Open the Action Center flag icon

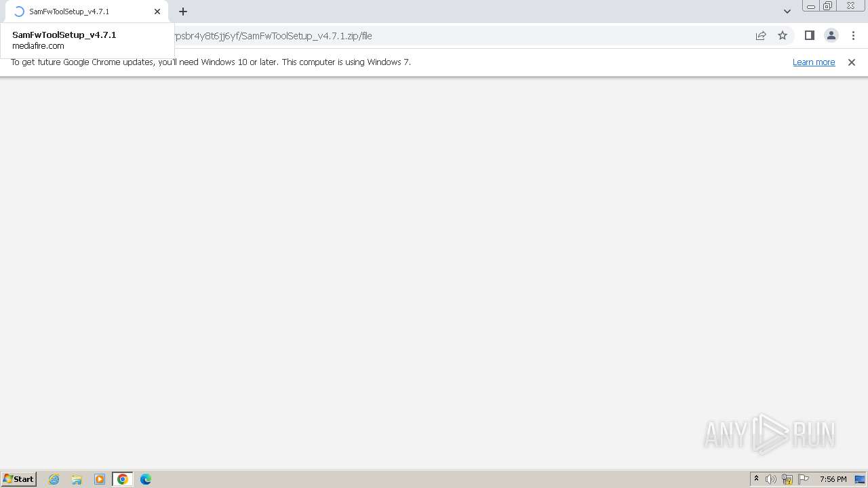point(804,479)
